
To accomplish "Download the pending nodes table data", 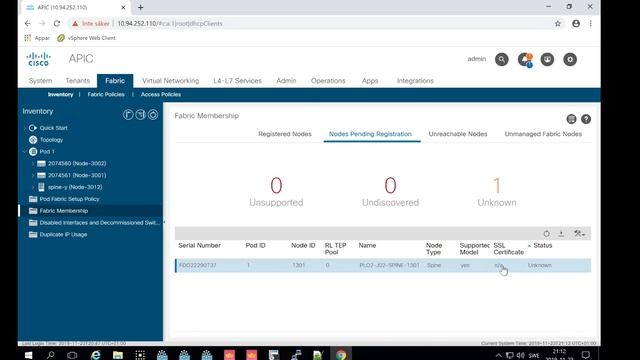I will pos(561,234).
